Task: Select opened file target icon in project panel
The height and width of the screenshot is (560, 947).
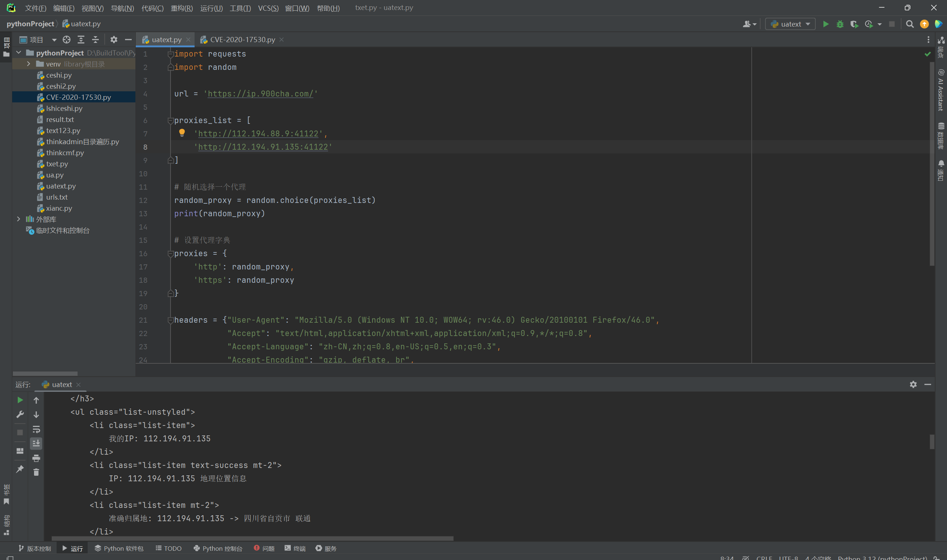Action: pos(67,40)
